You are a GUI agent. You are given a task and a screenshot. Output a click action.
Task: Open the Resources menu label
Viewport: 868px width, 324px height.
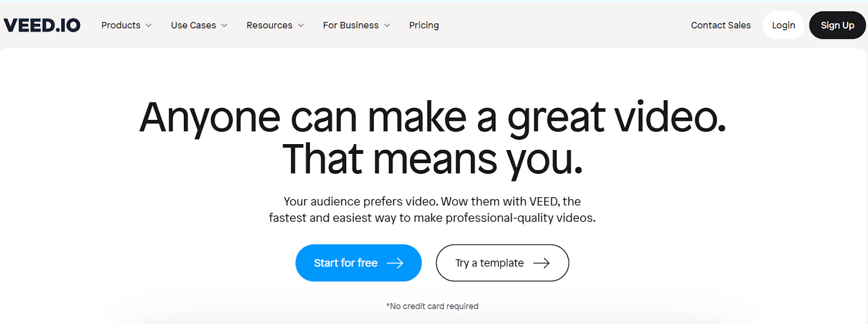pyautogui.click(x=269, y=25)
